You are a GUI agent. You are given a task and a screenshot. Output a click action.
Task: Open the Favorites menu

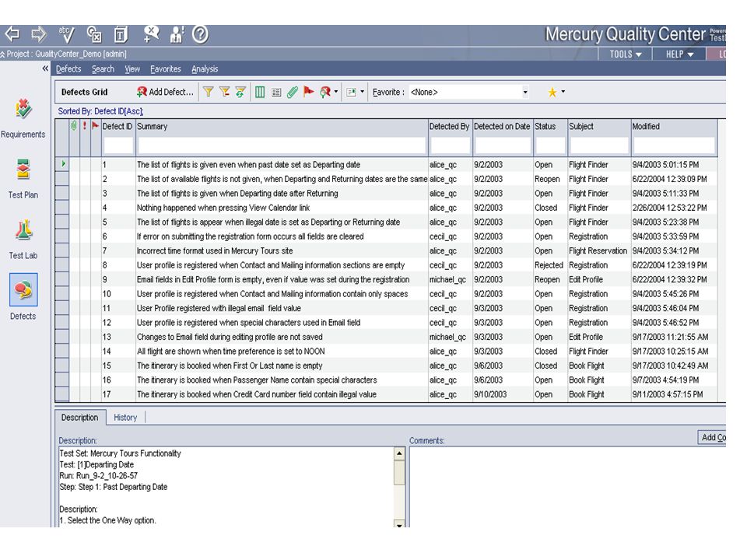click(x=165, y=69)
